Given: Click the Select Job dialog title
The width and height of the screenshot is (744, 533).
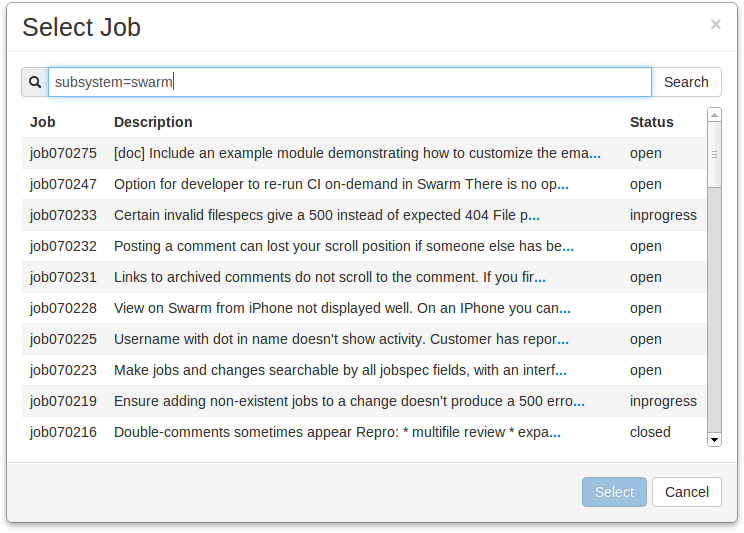Looking at the screenshot, I should tap(82, 27).
